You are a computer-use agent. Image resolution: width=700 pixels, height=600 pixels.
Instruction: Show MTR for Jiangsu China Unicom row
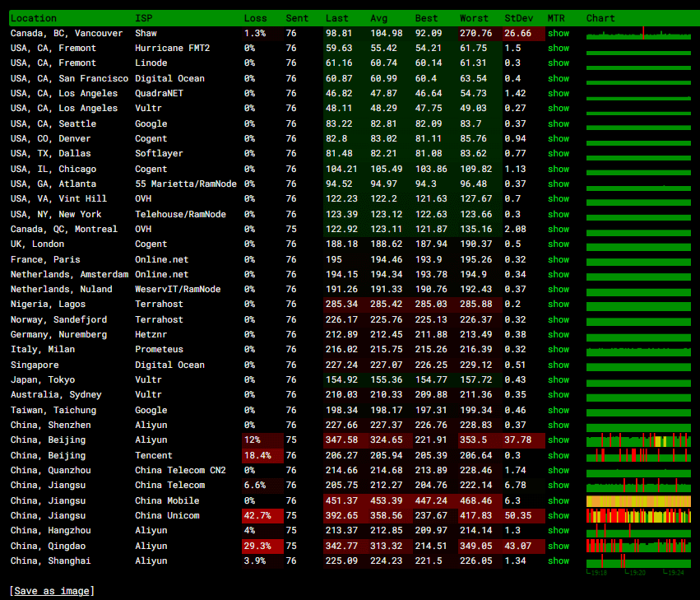pos(559,515)
